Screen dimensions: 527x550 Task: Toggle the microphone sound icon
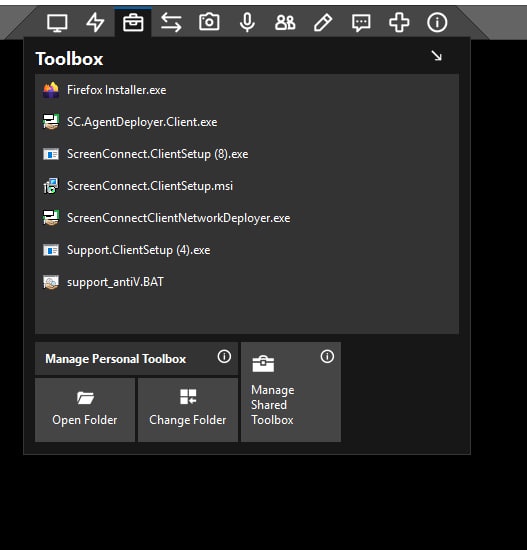point(247,23)
